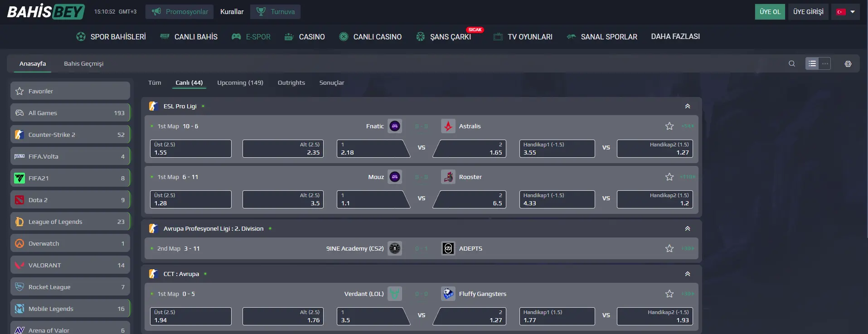Expand more markets for Verdant match

[688, 294]
